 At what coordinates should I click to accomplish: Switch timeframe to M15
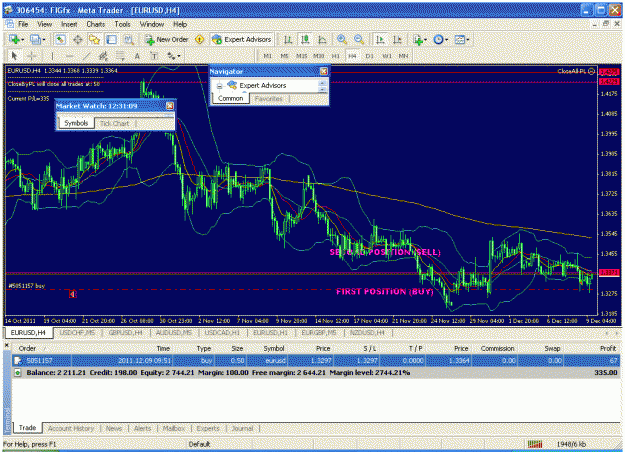point(301,56)
